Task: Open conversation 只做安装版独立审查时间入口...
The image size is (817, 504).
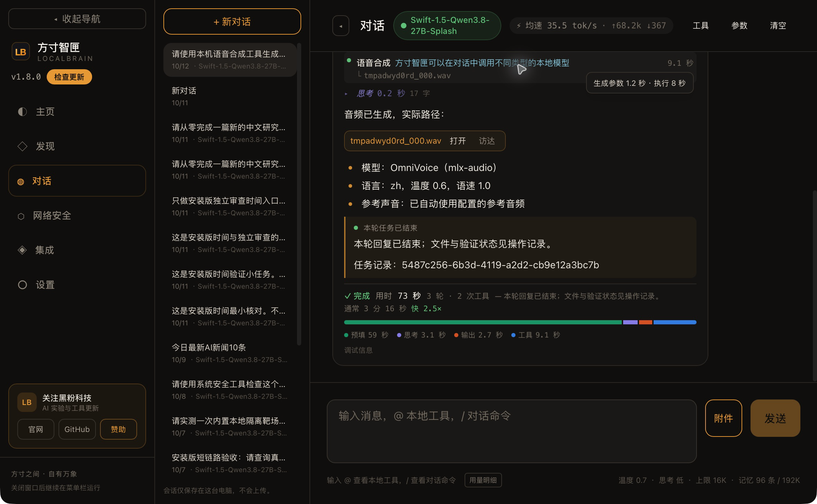Action: pyautogui.click(x=230, y=206)
